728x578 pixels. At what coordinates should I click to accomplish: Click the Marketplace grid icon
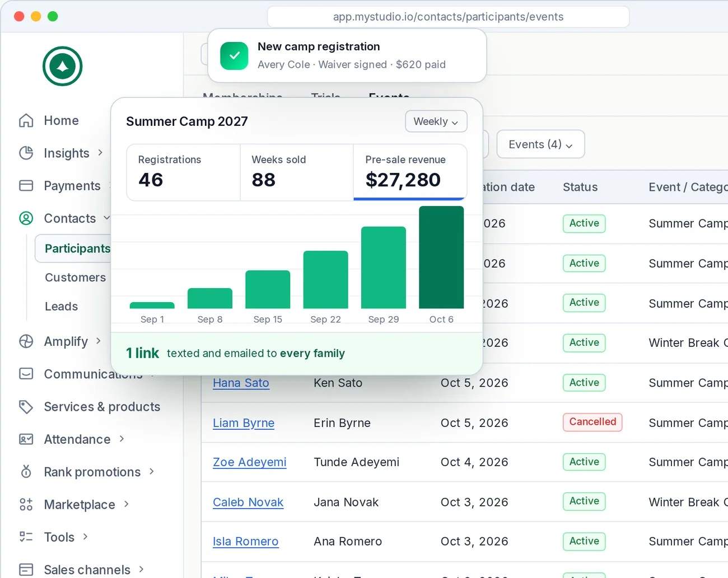[26, 504]
